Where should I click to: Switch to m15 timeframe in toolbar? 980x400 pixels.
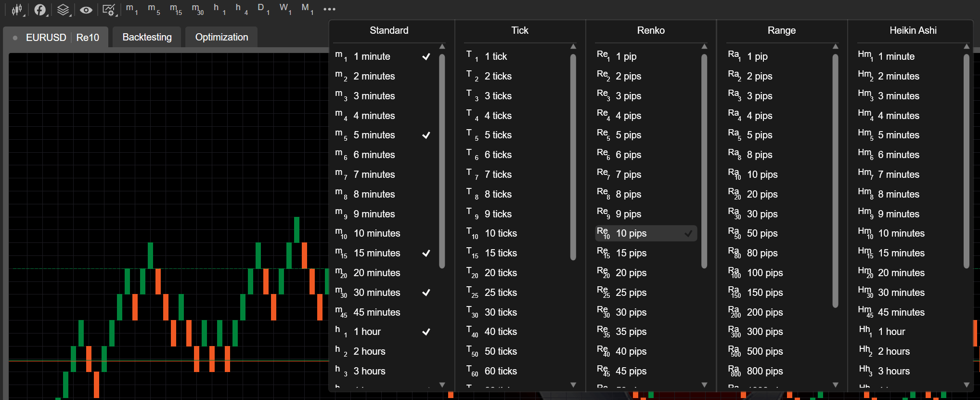point(176,9)
